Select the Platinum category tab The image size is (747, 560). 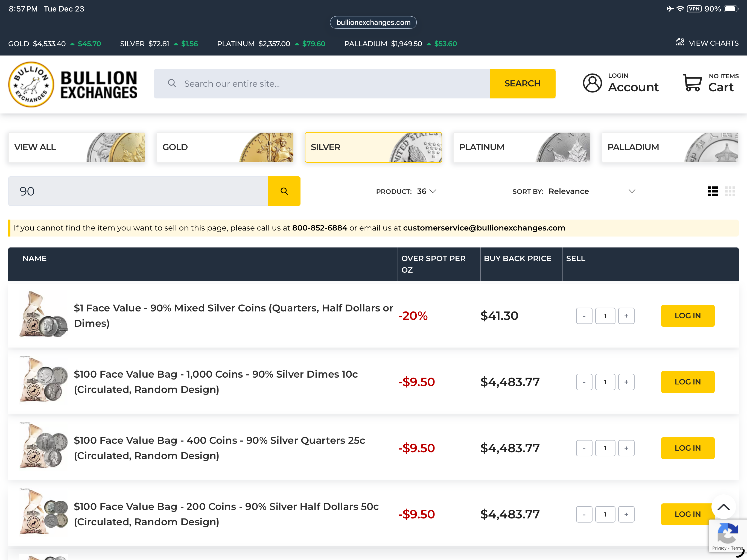521,147
